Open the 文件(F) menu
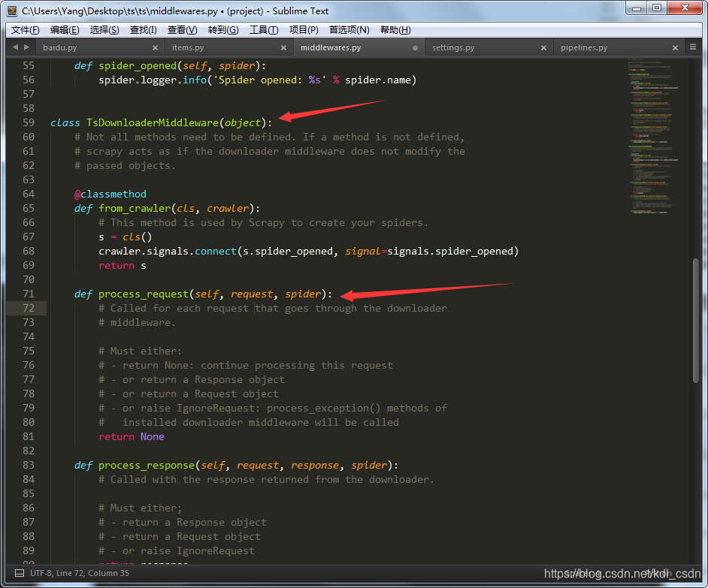Image resolution: width=708 pixels, height=588 pixels. [26, 30]
